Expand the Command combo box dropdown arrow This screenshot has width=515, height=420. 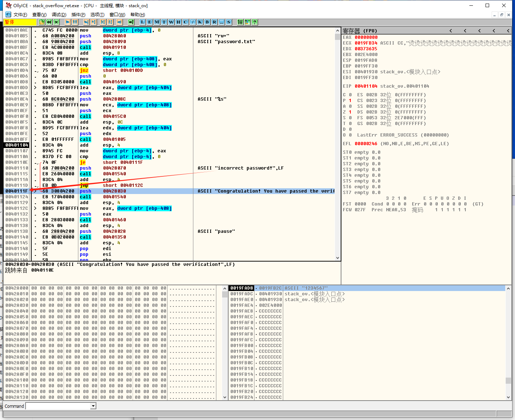click(93, 406)
